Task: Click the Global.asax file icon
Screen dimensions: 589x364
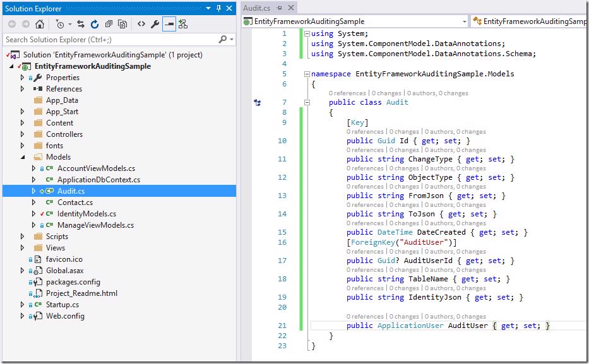Action: click(x=38, y=271)
